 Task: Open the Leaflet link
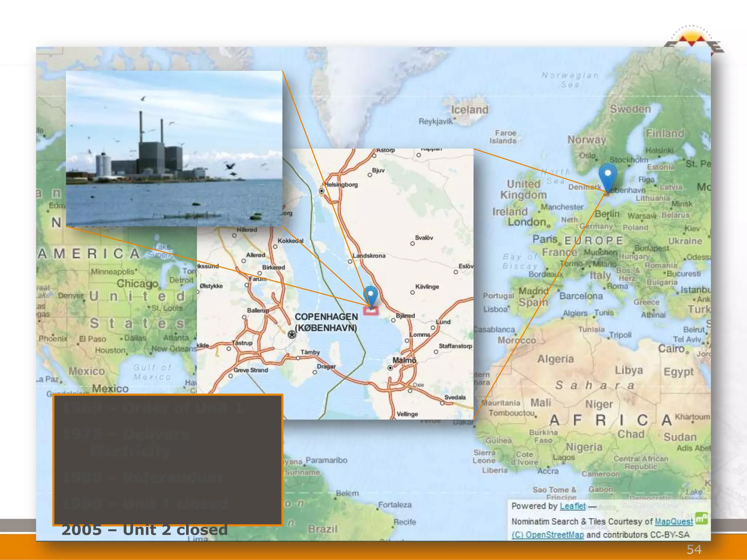pos(572,506)
